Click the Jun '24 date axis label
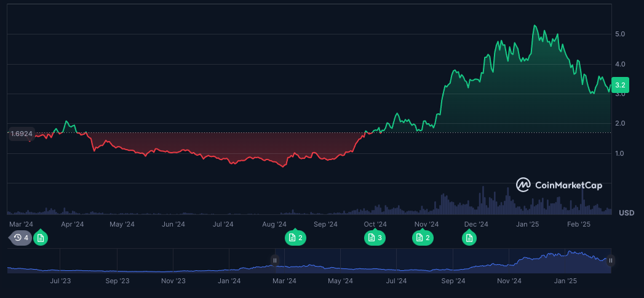Image resolution: width=644 pixels, height=298 pixels. point(173,225)
